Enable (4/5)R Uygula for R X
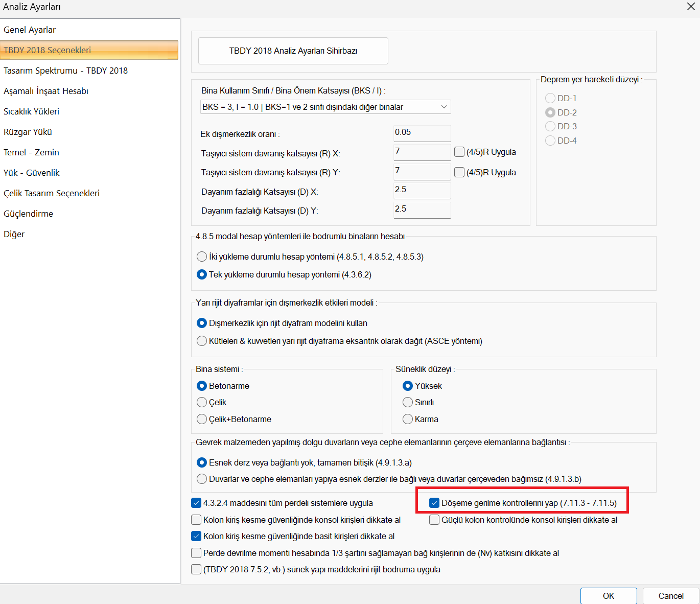 click(x=459, y=152)
